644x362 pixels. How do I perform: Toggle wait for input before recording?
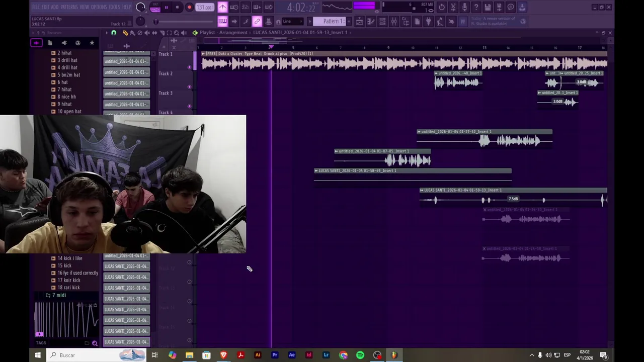click(234, 7)
